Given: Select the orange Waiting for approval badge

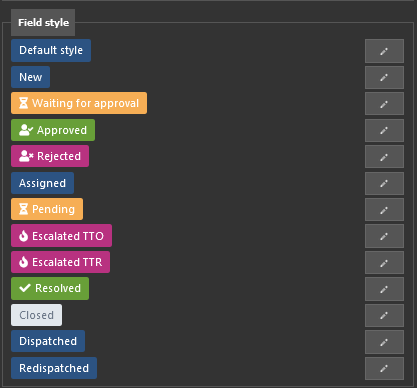Looking at the screenshot, I should [x=79, y=103].
